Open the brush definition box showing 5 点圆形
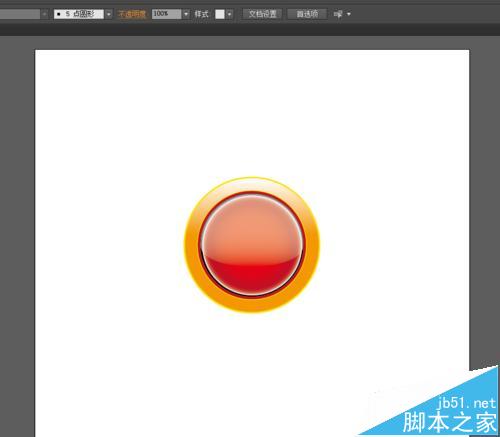This screenshot has width=500, height=437. click(x=79, y=14)
